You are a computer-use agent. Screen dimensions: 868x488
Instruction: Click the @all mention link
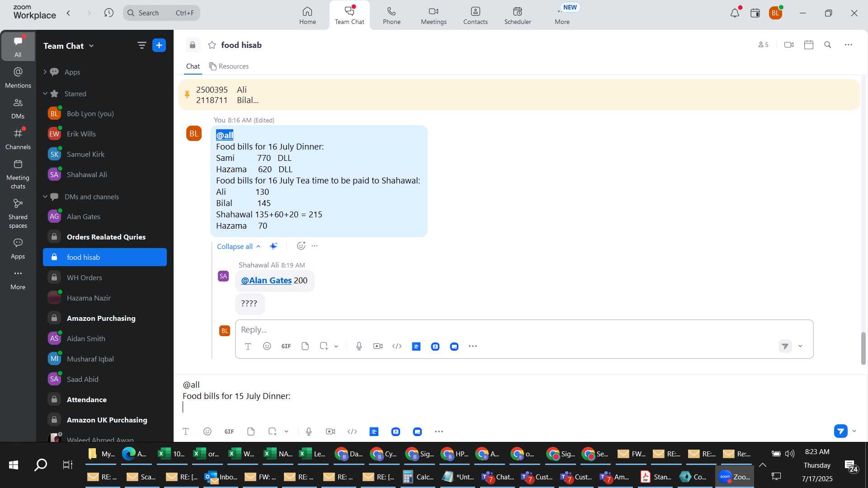pos(225,135)
